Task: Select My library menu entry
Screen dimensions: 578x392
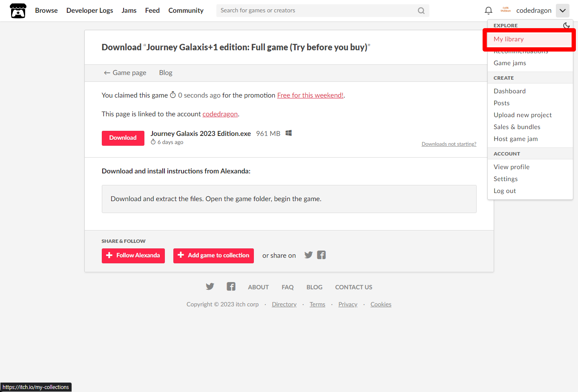Action: 529,39
